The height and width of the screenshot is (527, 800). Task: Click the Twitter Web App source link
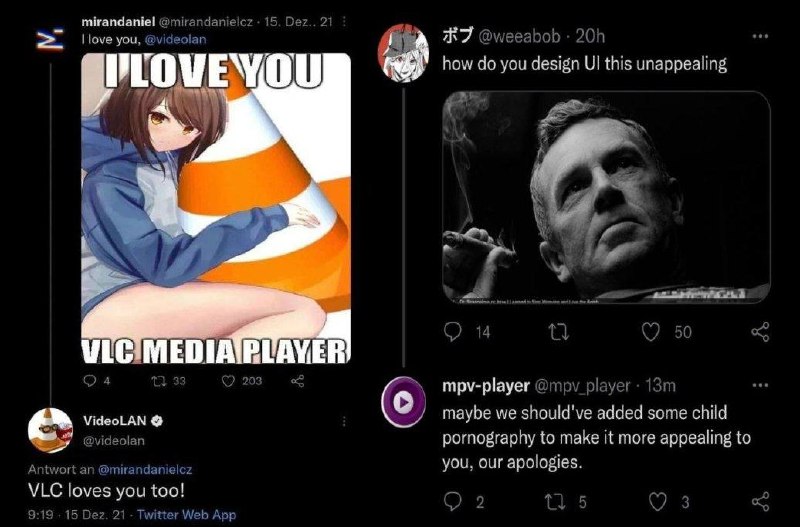click(186, 514)
